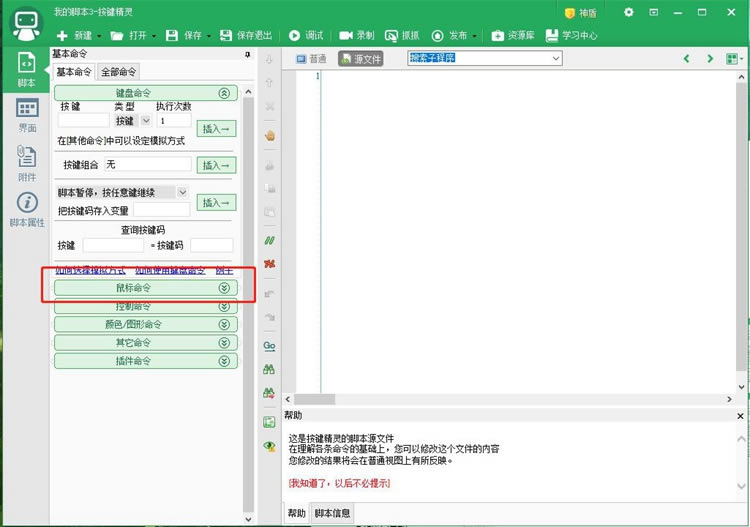Click the 按键组合 input field

(147, 164)
